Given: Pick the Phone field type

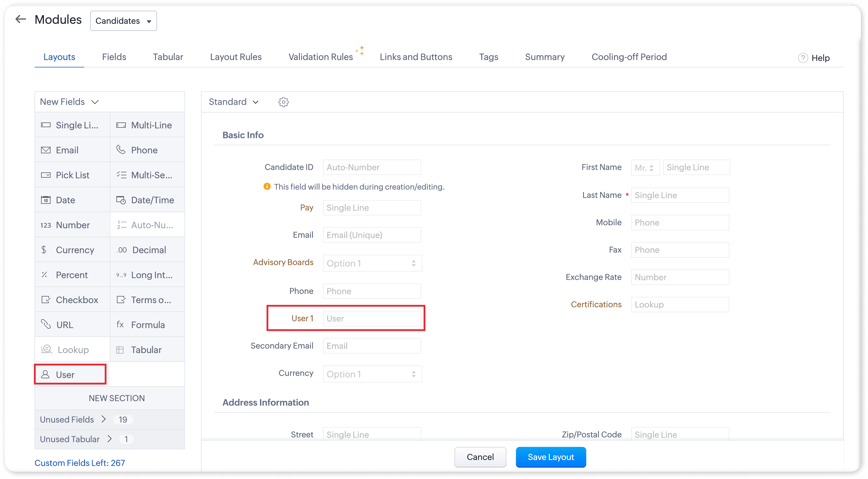Looking at the screenshot, I should 144,150.
